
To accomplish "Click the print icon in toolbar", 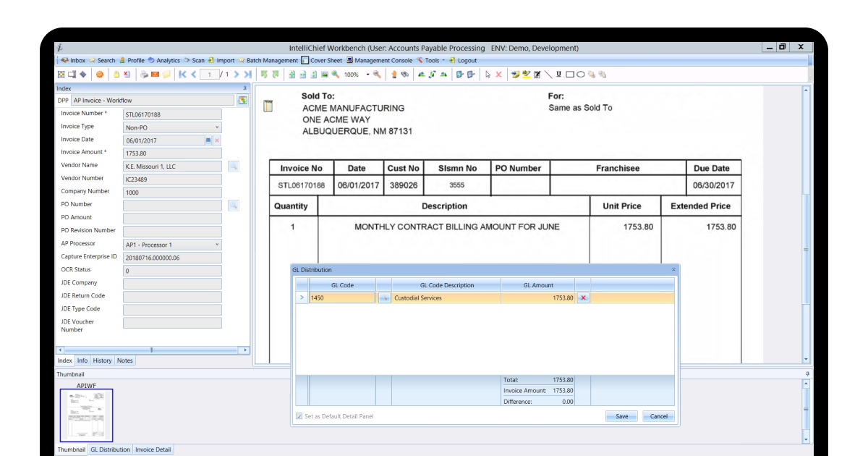I will [x=144, y=75].
